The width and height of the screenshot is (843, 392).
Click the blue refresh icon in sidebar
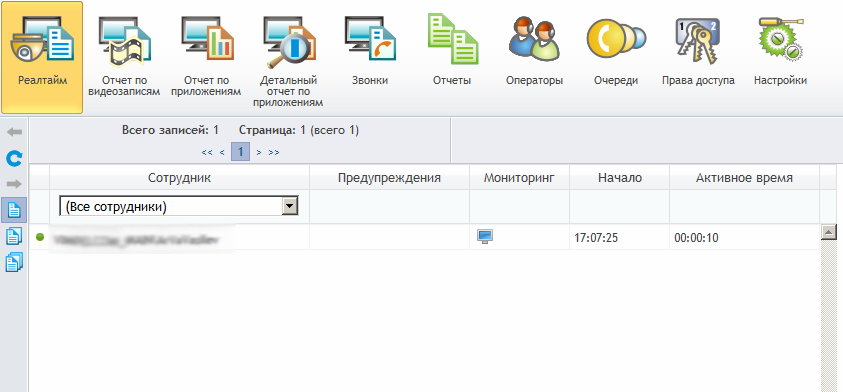(14, 158)
